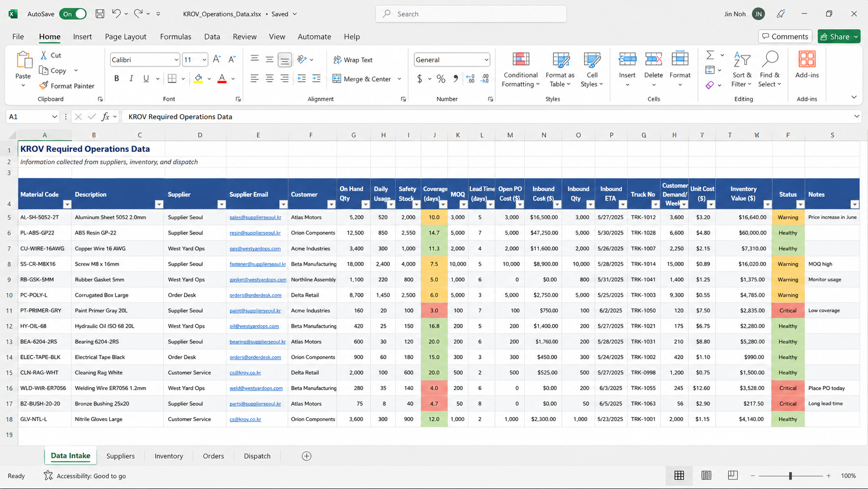Viewport: 868px width, 489px height.
Task: Open the General number format dropdown
Action: tap(486, 60)
